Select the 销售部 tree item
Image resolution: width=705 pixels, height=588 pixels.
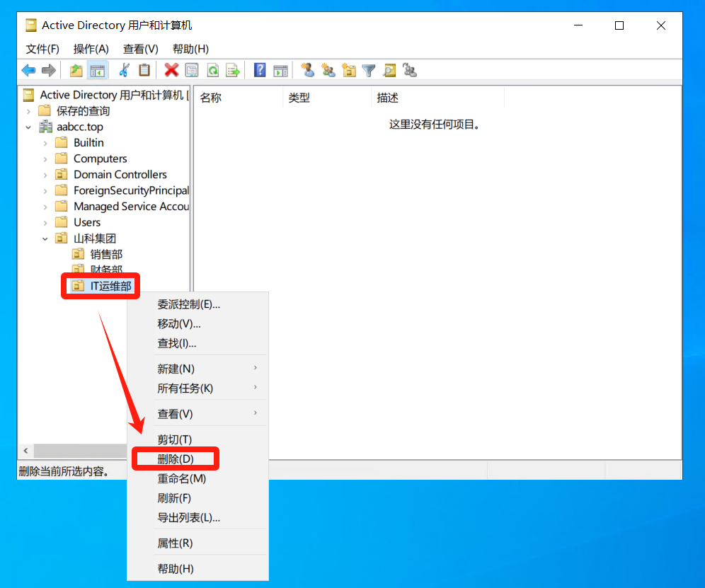pos(106,254)
